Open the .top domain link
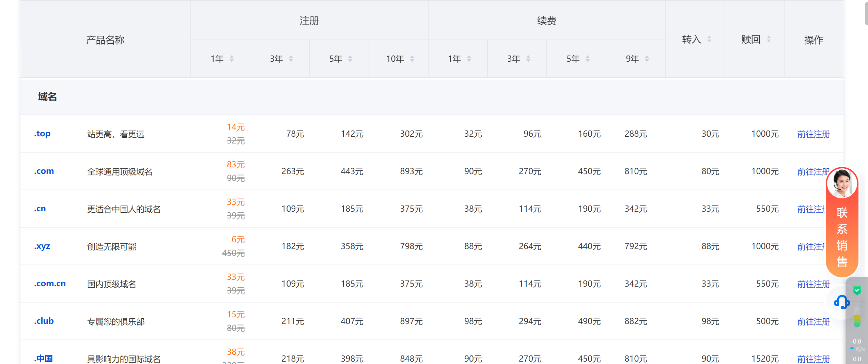Image resolution: width=868 pixels, height=364 pixels. pyautogui.click(x=42, y=134)
